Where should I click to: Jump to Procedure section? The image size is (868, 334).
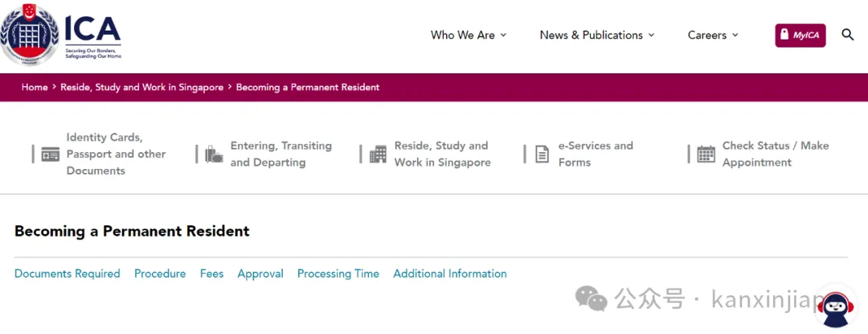(160, 274)
